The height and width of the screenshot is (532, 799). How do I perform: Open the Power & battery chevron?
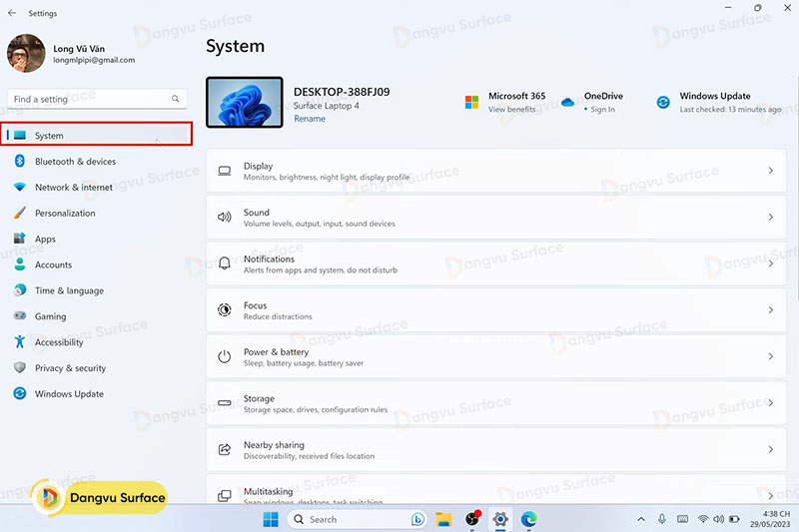pyautogui.click(x=770, y=356)
